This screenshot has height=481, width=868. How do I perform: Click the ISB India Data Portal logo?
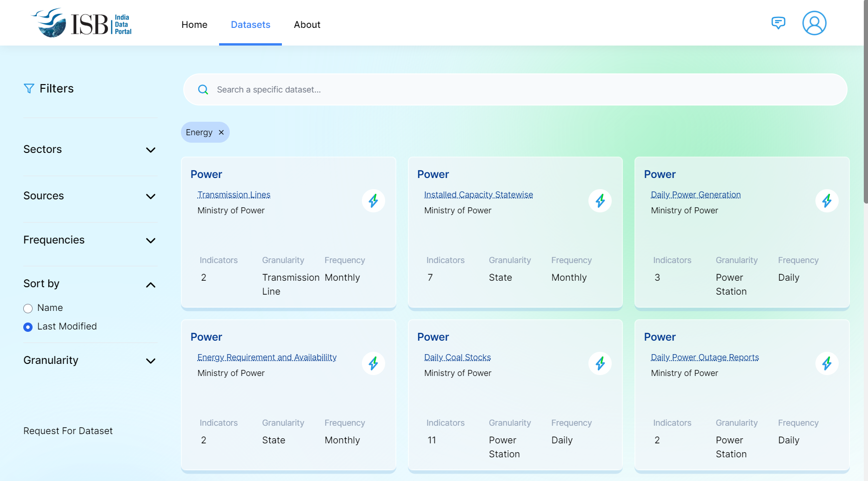(82, 23)
